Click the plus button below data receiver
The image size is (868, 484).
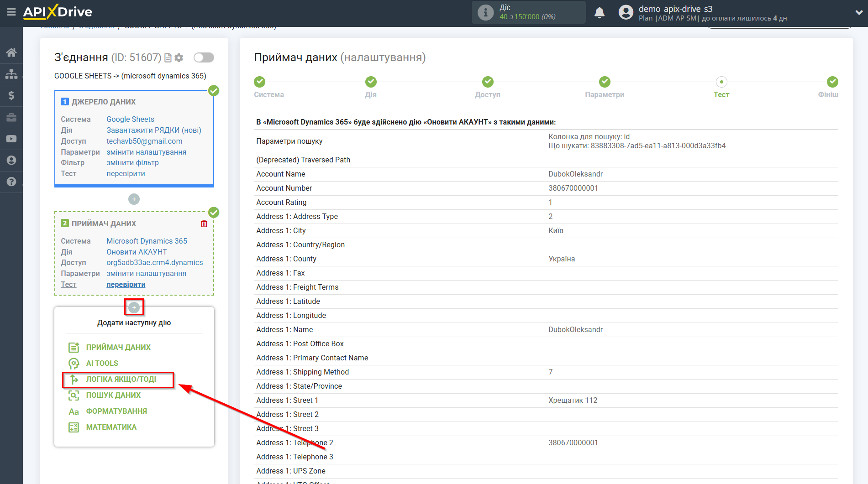click(x=134, y=307)
